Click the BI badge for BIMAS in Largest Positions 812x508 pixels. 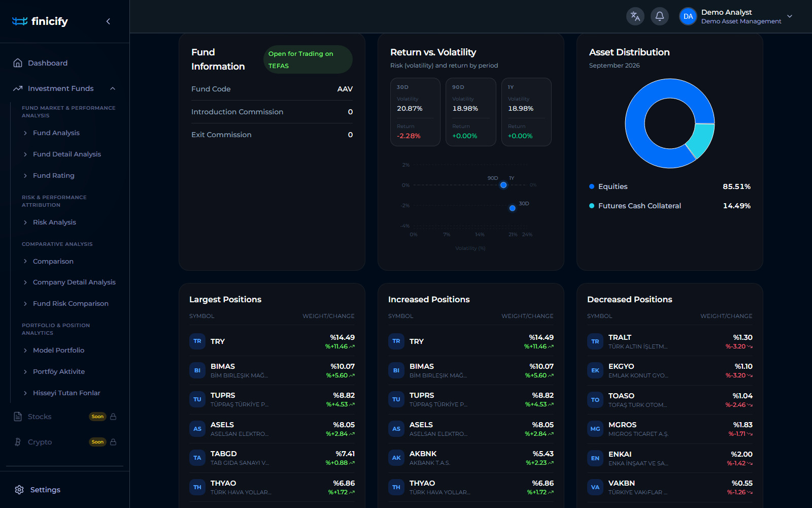point(197,370)
